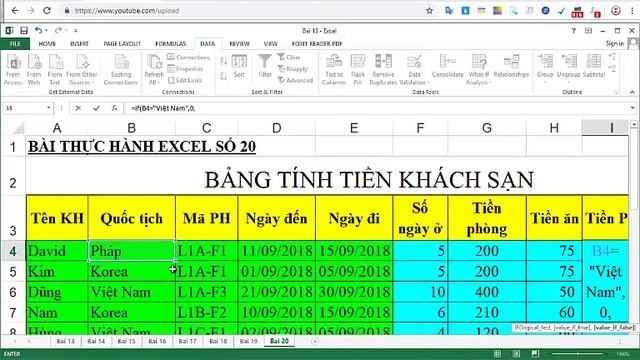Sort ascending A to Z

[x=223, y=61]
